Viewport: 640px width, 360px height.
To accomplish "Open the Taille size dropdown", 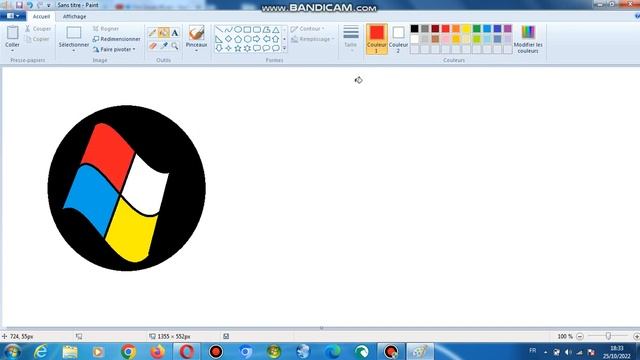I will tap(351, 38).
